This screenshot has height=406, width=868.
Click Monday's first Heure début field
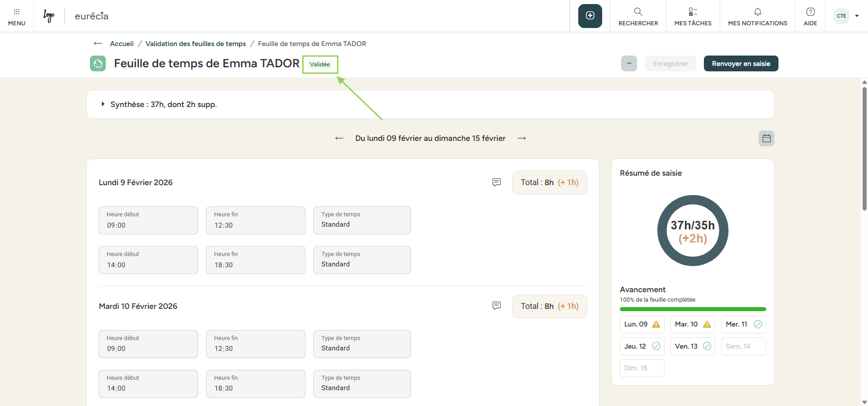148,220
